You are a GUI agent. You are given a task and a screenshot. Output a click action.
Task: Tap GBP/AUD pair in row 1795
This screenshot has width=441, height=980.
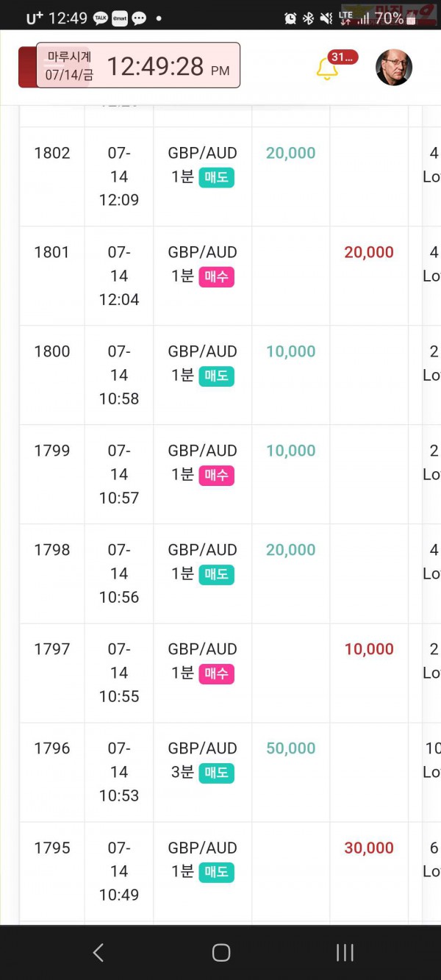tap(202, 848)
